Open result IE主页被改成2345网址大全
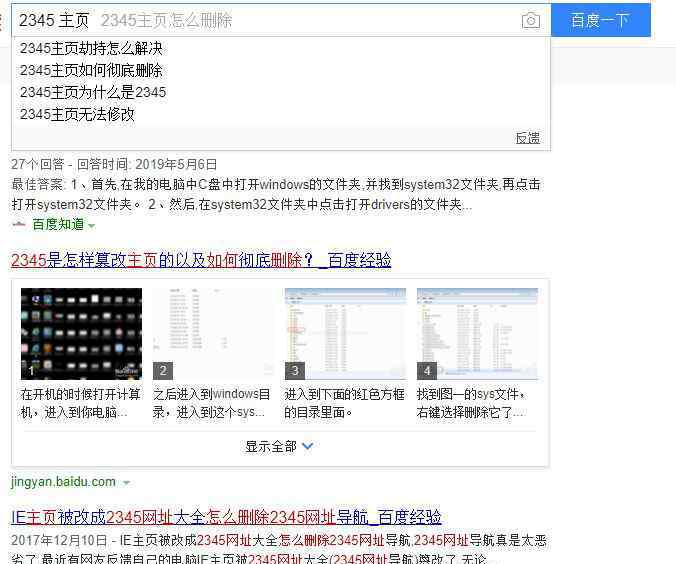 pyautogui.click(x=226, y=517)
